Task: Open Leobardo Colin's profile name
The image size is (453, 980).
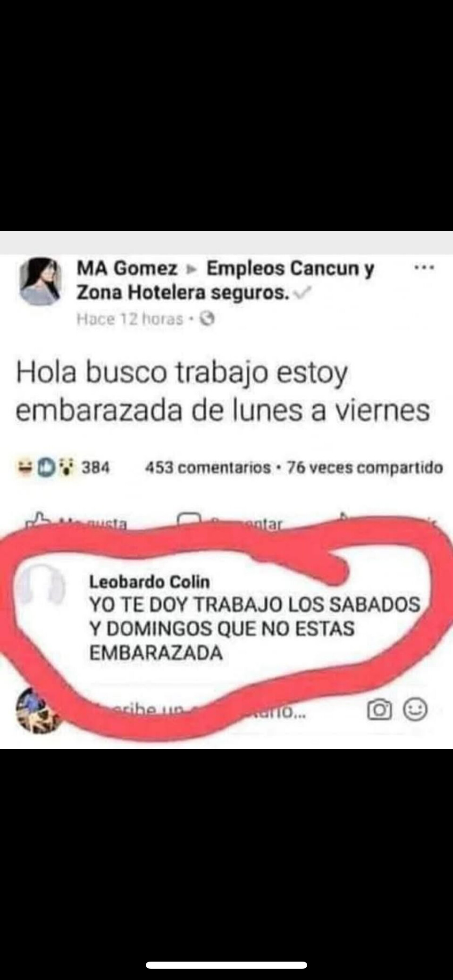Action: [150, 582]
